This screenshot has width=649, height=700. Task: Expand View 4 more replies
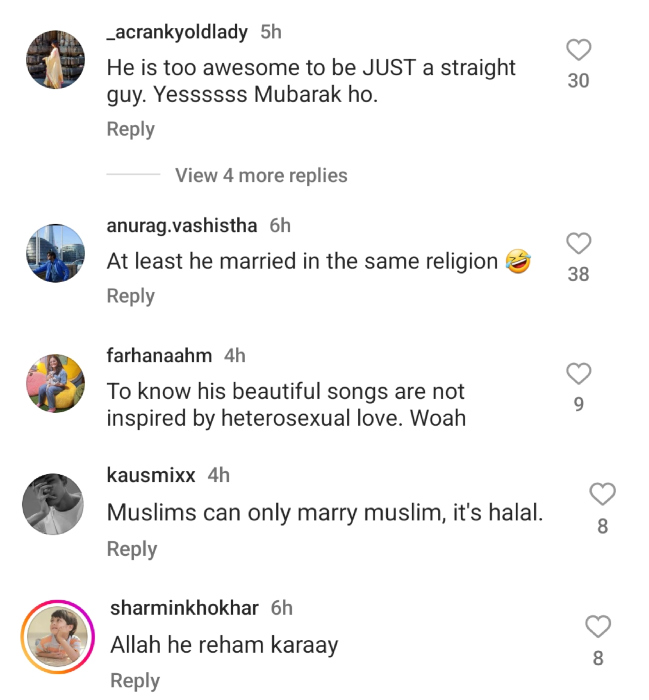pyautogui.click(x=261, y=175)
